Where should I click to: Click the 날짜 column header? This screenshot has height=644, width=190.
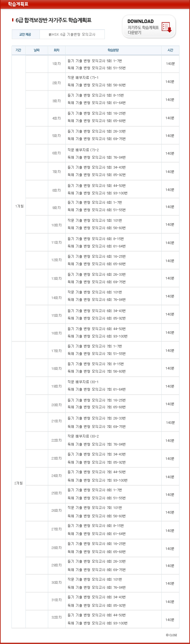point(37,50)
